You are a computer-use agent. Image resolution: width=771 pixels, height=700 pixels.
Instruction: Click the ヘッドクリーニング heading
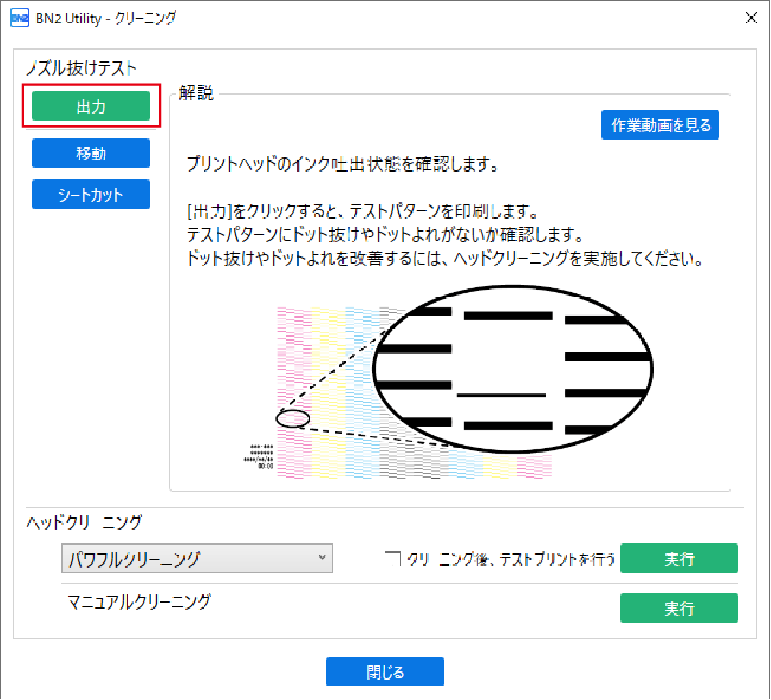[84, 522]
